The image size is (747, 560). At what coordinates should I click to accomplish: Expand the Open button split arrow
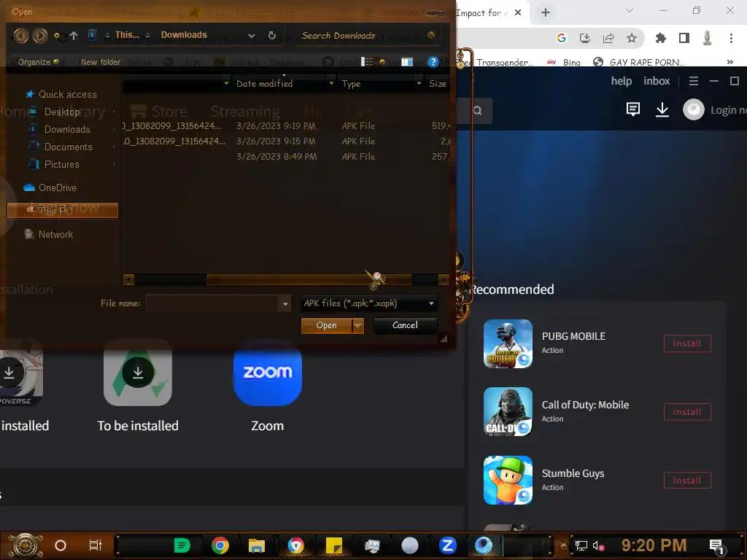(x=357, y=325)
